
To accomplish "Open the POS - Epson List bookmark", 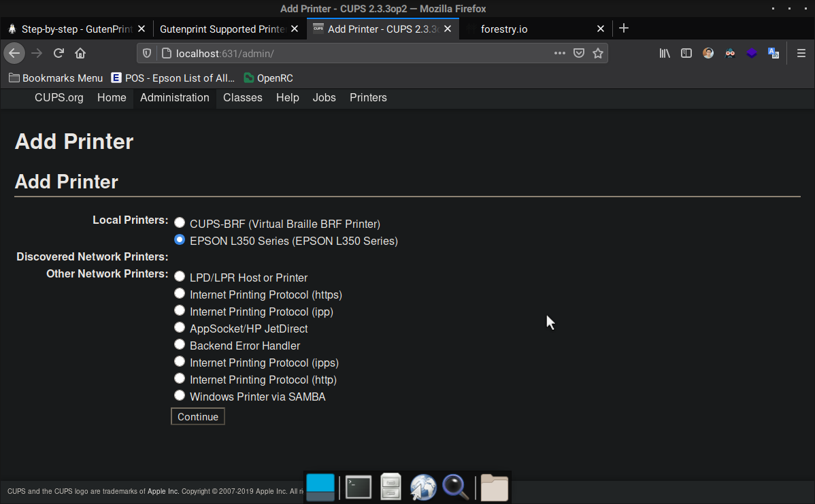I will point(173,78).
